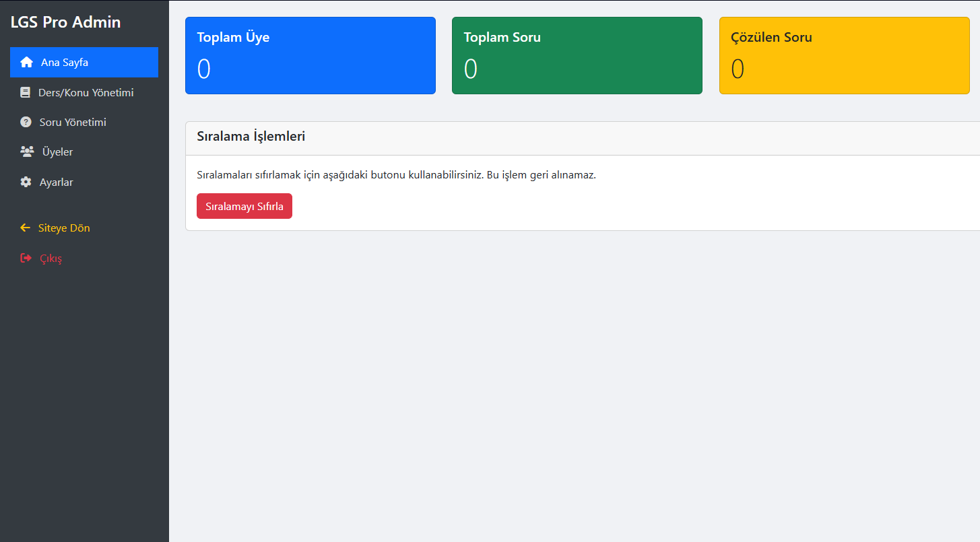This screenshot has height=542, width=980.
Task: Open the Ders/Konu Yönetimi page
Action: pyautogui.click(x=86, y=93)
